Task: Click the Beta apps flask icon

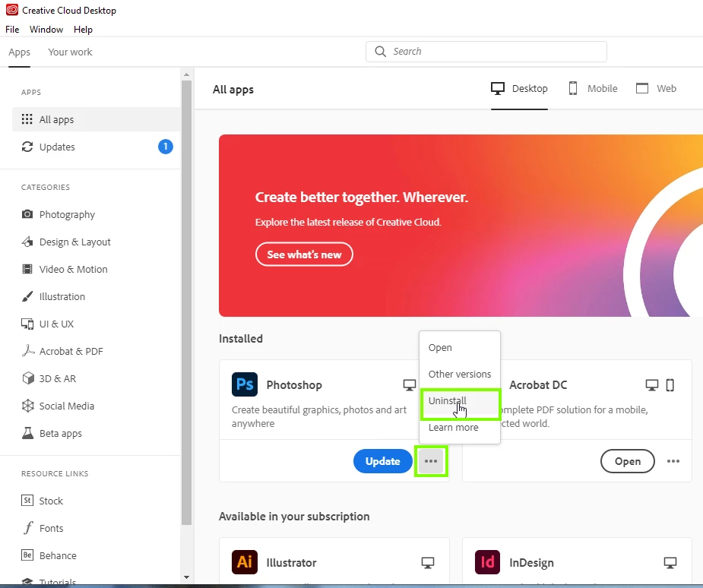Action: [x=28, y=433]
